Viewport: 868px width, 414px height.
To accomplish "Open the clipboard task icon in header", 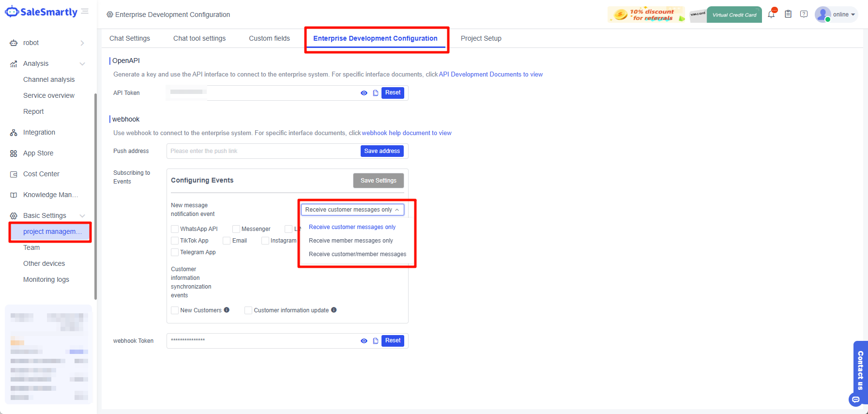I will [788, 14].
